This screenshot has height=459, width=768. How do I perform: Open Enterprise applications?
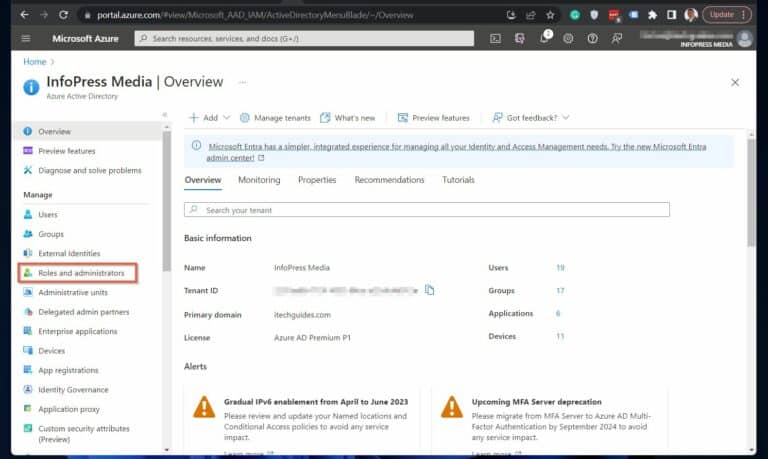tap(78, 331)
